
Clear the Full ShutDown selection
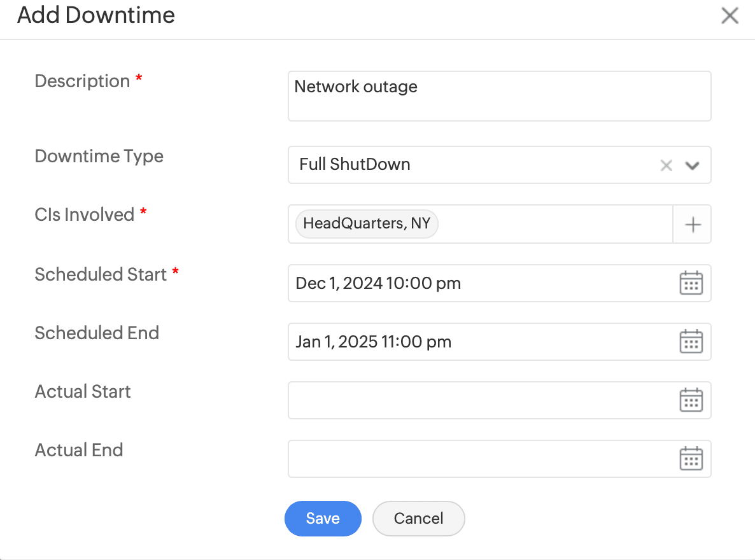(x=667, y=165)
